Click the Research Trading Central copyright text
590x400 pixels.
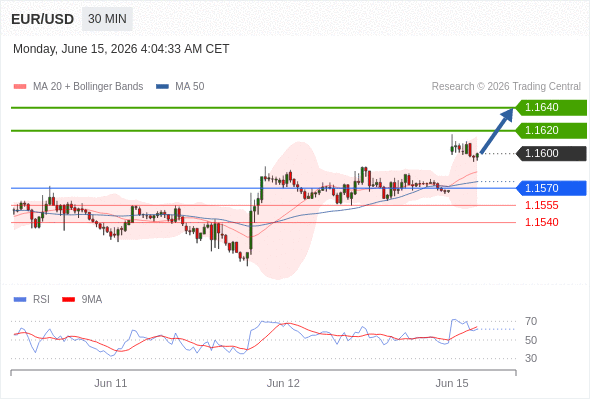tap(506, 87)
